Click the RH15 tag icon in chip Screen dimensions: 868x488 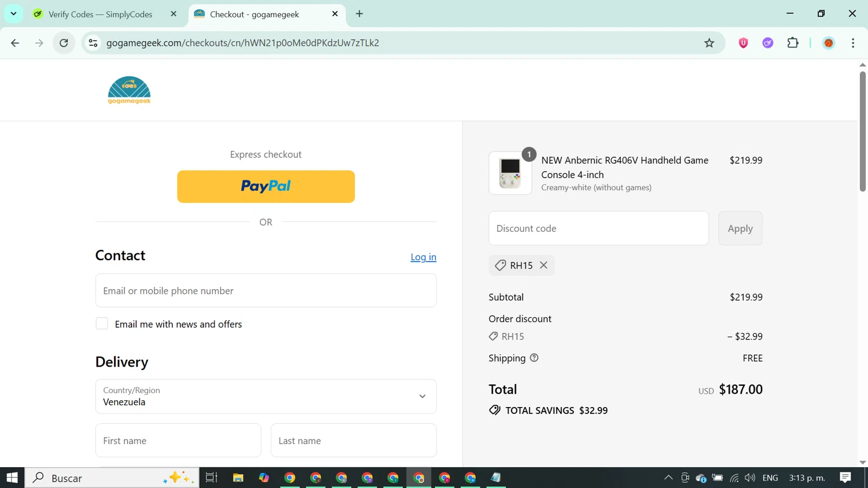pyautogui.click(x=501, y=265)
